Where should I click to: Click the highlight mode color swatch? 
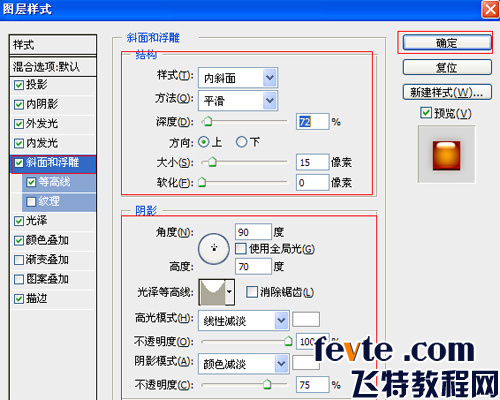[x=306, y=319]
